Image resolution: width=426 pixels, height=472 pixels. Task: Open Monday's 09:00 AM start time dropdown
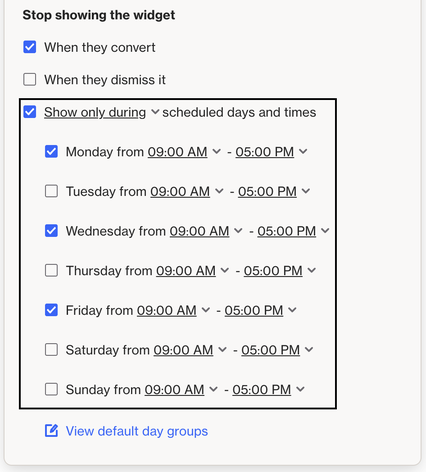[x=184, y=152]
